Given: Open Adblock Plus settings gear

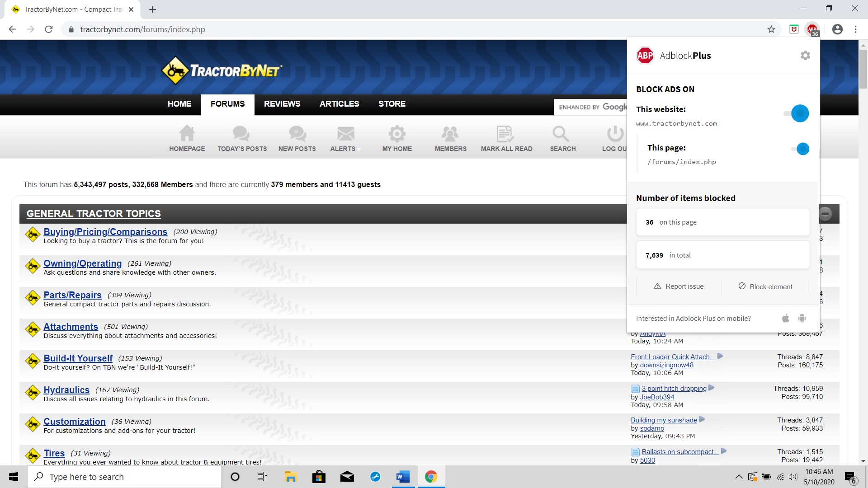Looking at the screenshot, I should (x=805, y=56).
